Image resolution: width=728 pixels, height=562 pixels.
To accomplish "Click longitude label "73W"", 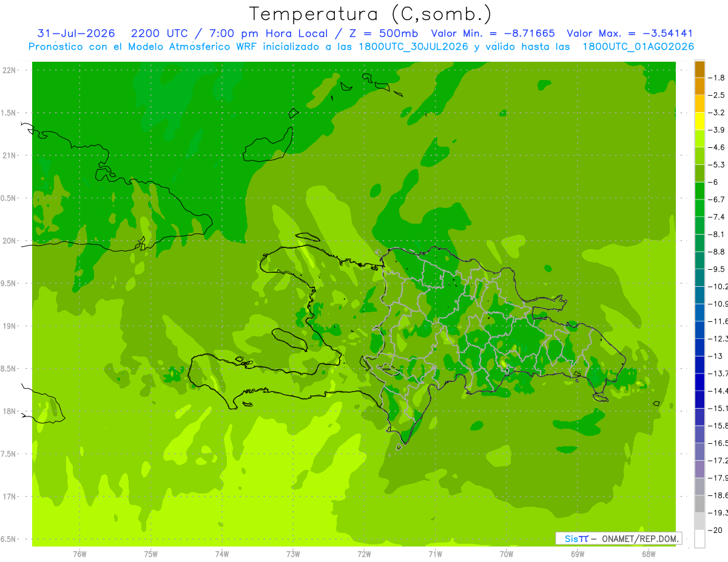I will click(292, 554).
